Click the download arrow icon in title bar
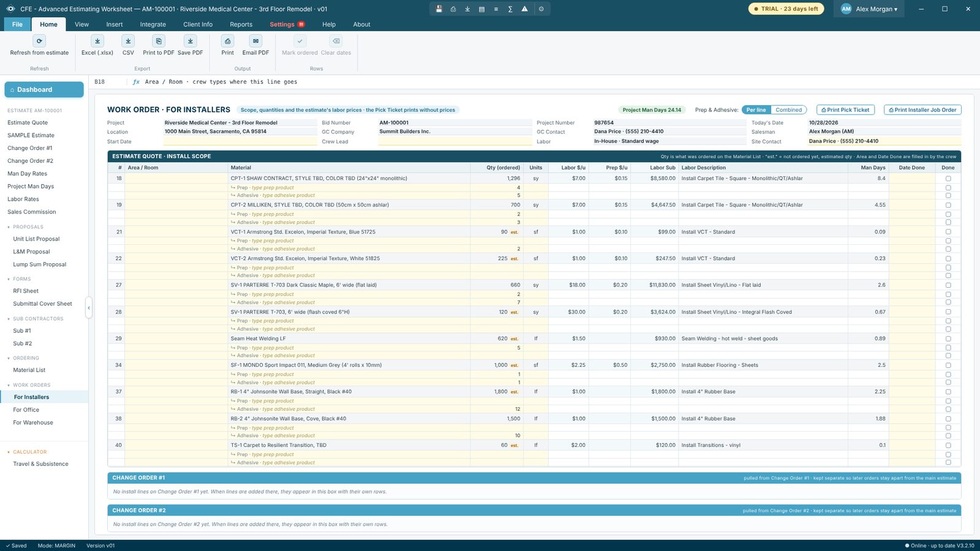Viewport: 980px width, 551px height. pyautogui.click(x=467, y=9)
